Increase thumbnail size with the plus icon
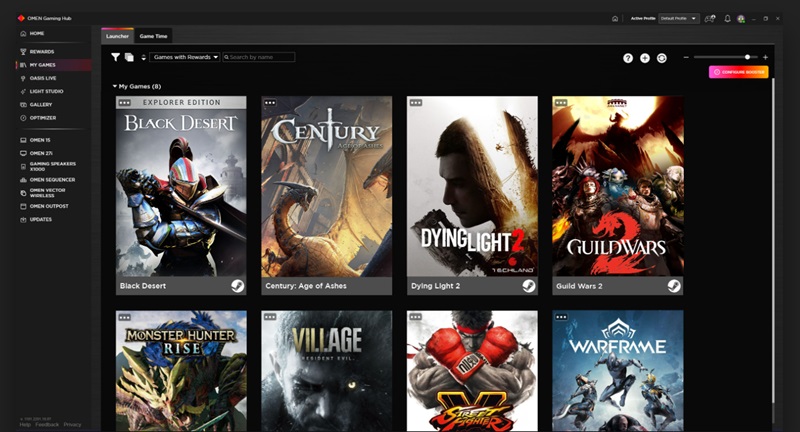The image size is (800, 432). (765, 57)
